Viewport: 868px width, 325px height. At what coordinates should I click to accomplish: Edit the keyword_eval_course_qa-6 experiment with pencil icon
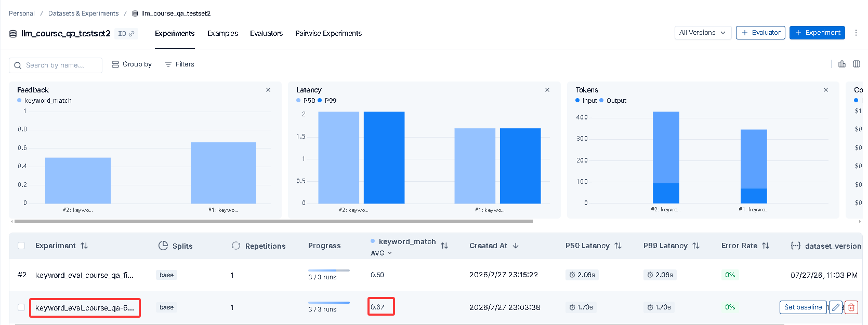pos(836,307)
